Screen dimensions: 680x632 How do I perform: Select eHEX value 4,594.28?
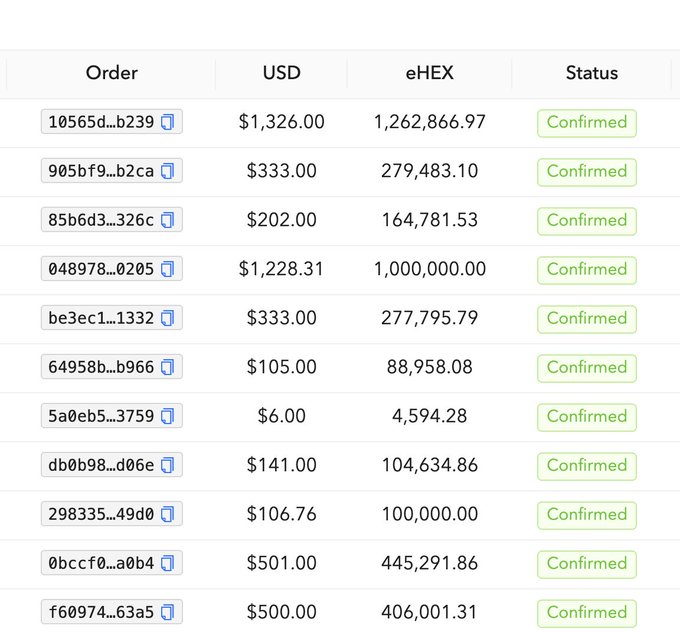(429, 416)
